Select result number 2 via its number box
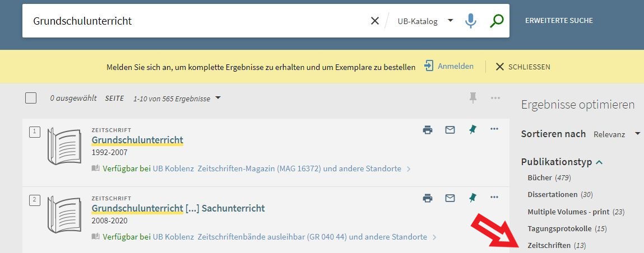This screenshot has height=253, width=644. [x=35, y=200]
